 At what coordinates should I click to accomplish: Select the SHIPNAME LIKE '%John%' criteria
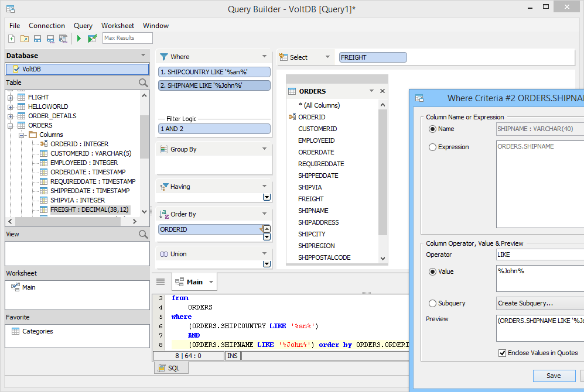pyautogui.click(x=214, y=85)
